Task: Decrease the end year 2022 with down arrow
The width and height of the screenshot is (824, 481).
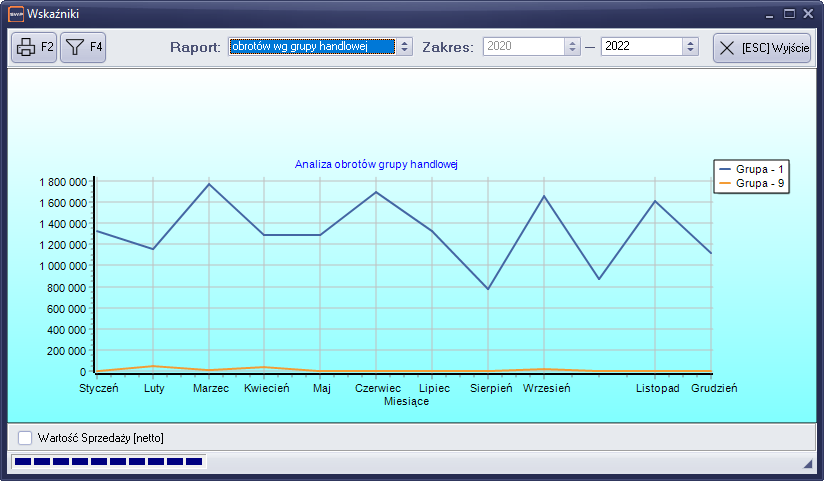Action: pos(690,50)
